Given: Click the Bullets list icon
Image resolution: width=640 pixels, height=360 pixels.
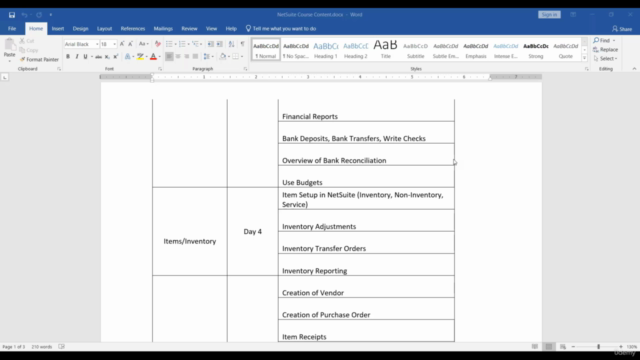Looking at the screenshot, I should point(169,44).
